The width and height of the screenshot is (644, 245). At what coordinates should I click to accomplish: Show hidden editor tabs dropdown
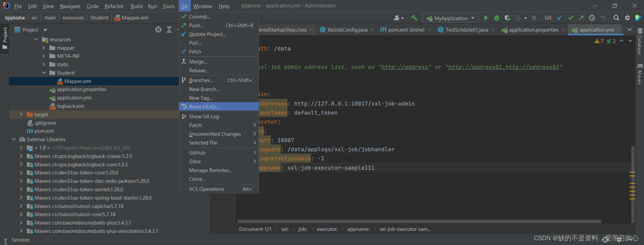click(x=630, y=30)
